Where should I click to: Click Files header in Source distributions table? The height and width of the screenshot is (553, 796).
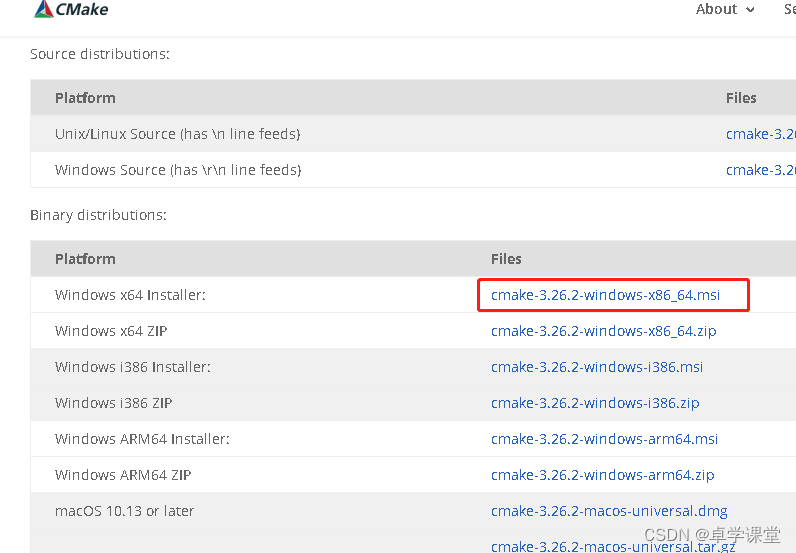[x=741, y=98]
